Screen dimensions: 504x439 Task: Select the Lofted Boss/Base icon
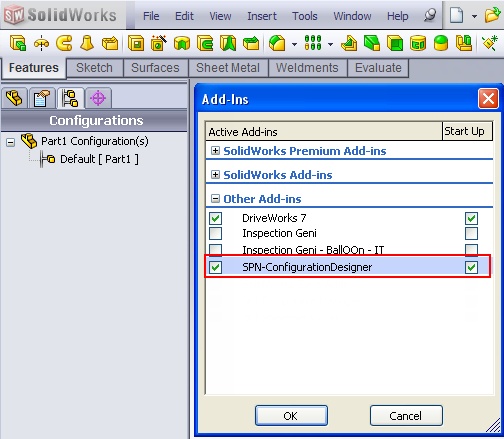click(x=87, y=43)
